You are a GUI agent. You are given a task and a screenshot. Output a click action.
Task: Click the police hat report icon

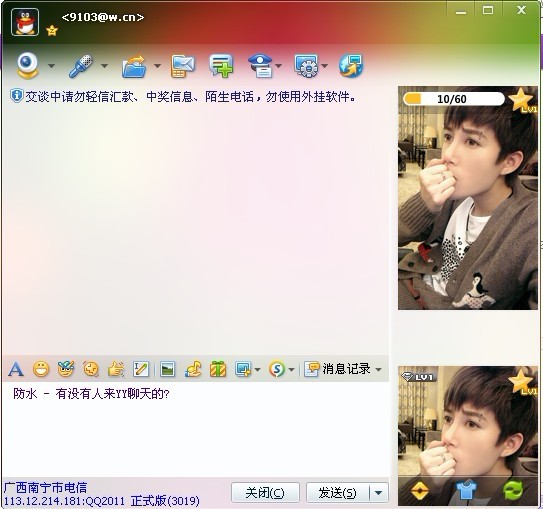click(x=260, y=66)
